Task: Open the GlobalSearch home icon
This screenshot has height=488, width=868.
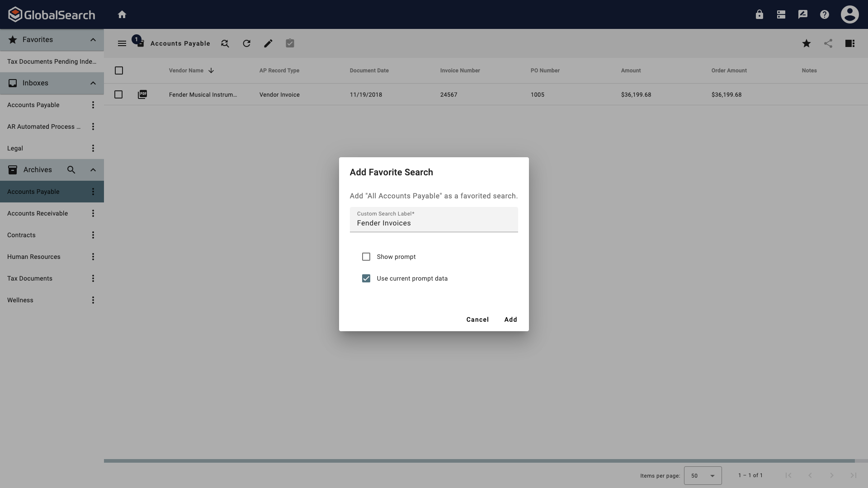Action: (x=122, y=14)
